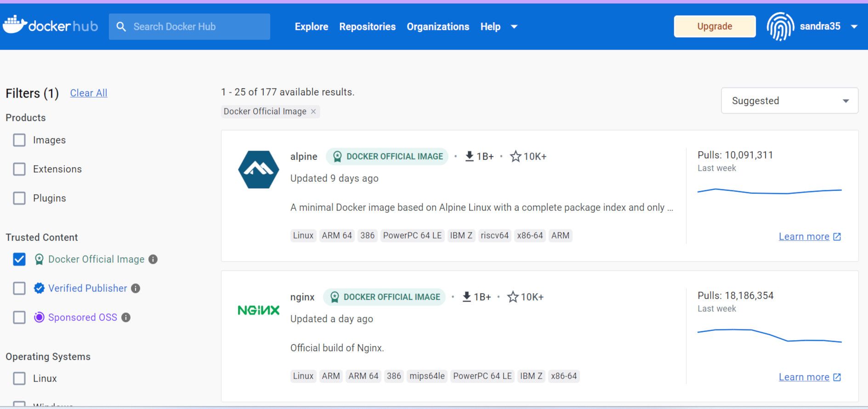
Task: Enable the Images product checkbox
Action: click(x=19, y=140)
